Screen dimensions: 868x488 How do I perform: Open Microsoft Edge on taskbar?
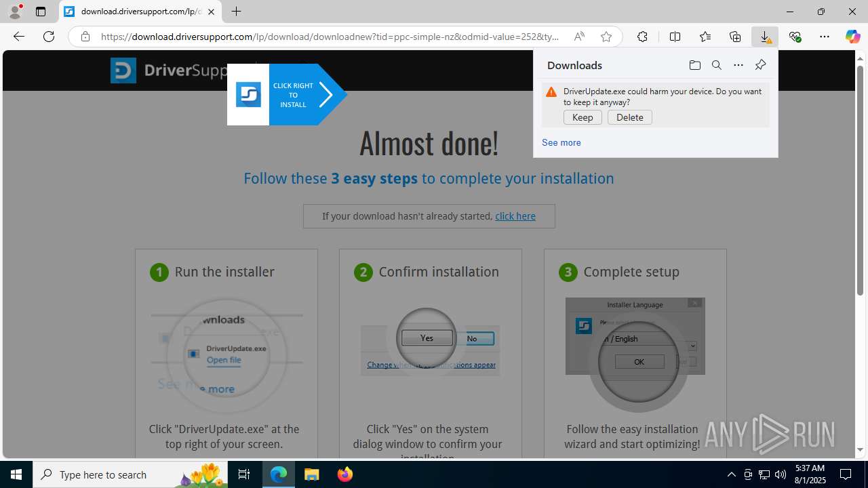tap(279, 474)
